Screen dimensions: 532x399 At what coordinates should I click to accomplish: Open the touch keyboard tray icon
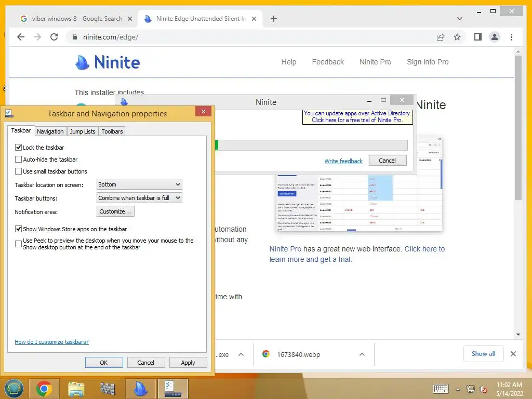[x=441, y=389]
